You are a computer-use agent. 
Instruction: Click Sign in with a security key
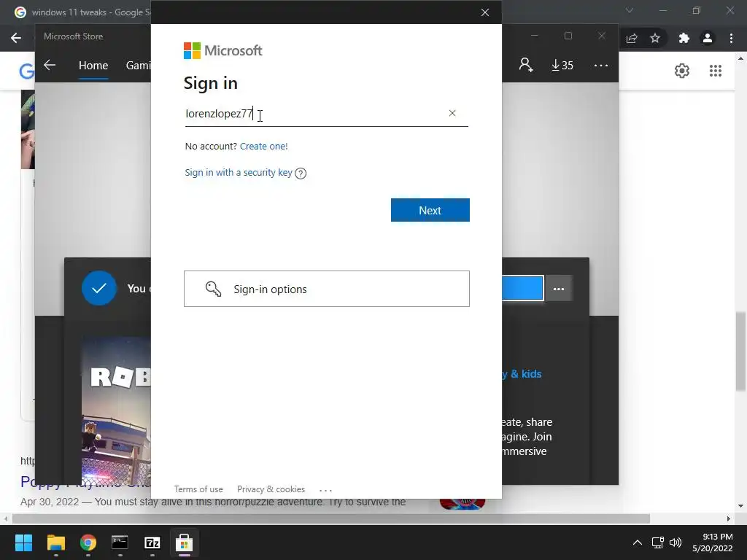click(239, 172)
